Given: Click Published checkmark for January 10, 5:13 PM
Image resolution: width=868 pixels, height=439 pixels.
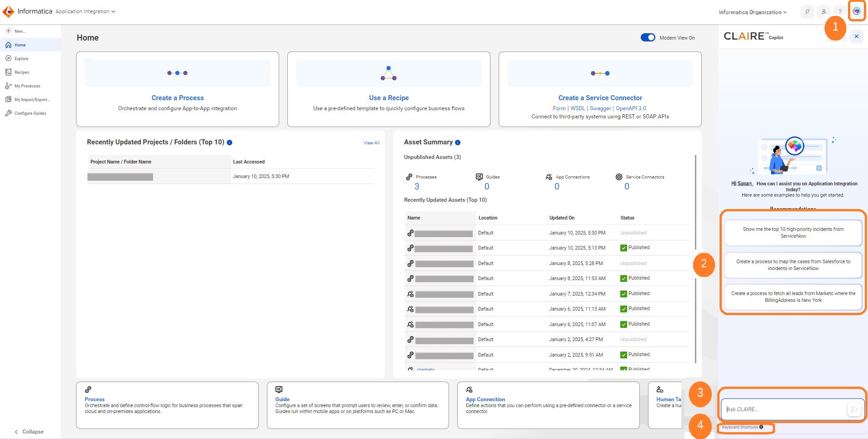Looking at the screenshot, I should click(x=623, y=248).
